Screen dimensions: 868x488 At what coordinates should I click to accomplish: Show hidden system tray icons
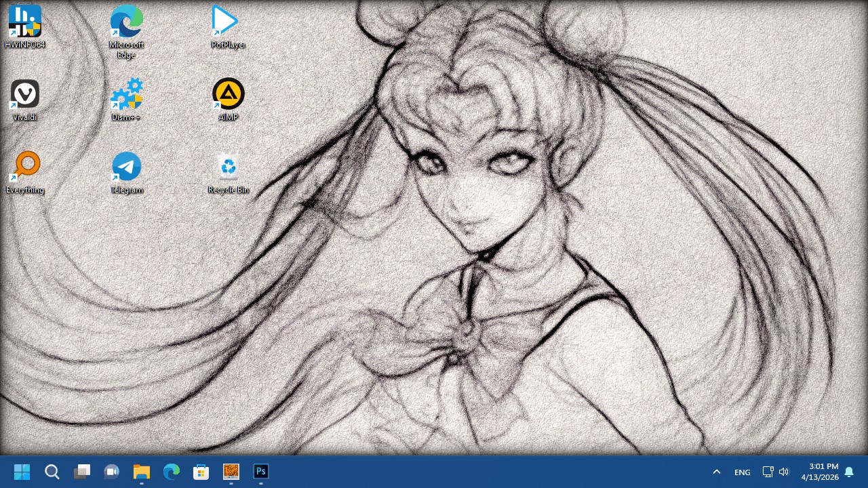pyautogui.click(x=716, y=472)
